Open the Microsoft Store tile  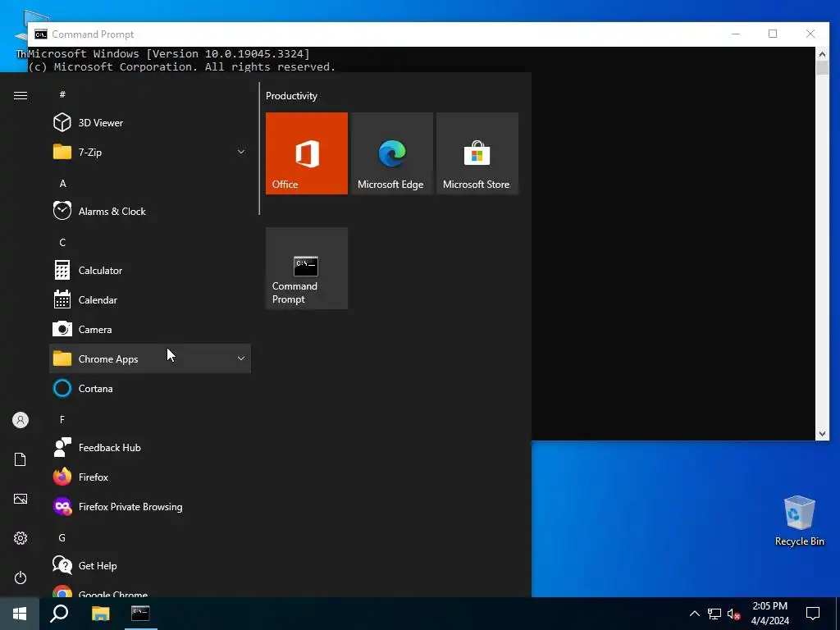click(477, 153)
